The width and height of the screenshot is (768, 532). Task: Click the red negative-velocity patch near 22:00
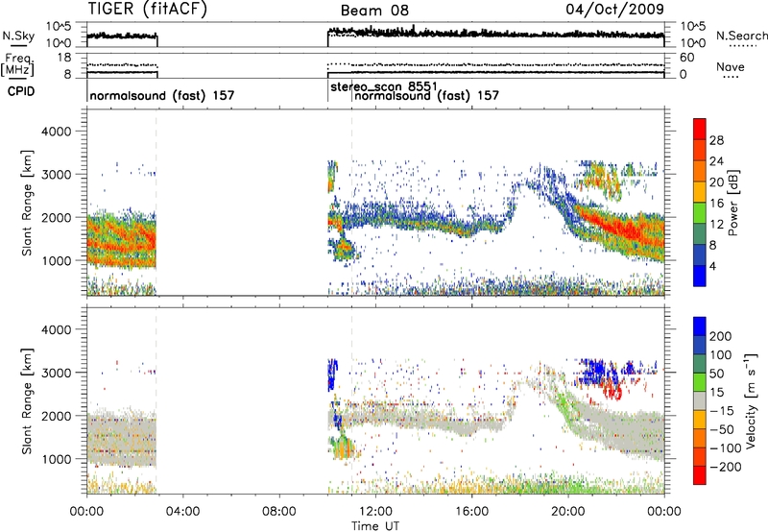pos(612,390)
